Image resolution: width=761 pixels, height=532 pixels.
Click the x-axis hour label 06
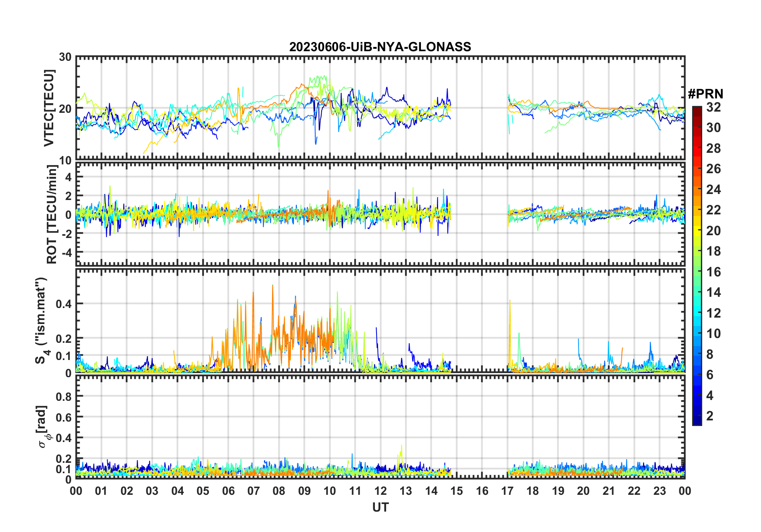(x=228, y=491)
